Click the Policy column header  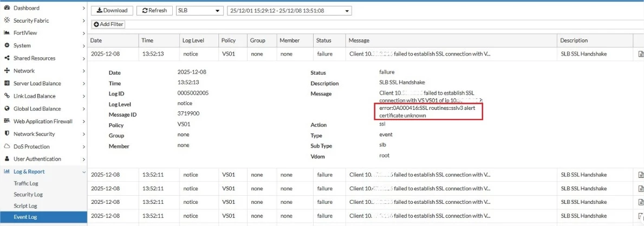coord(232,41)
